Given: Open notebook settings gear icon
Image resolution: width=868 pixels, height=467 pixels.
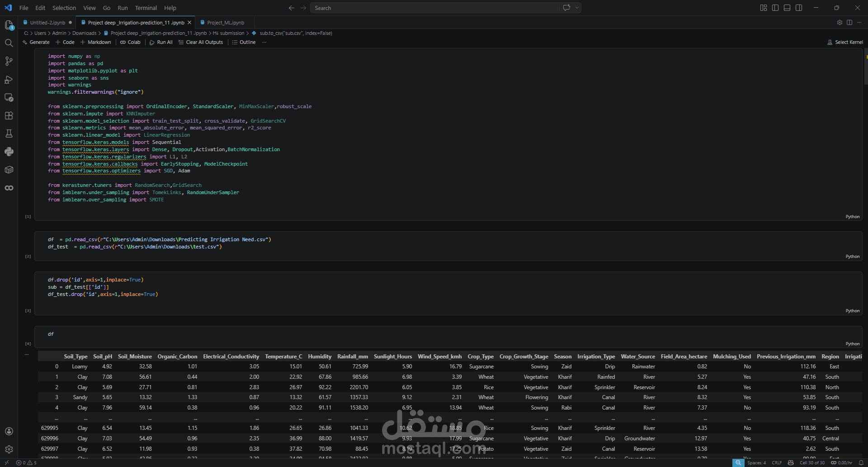Looking at the screenshot, I should (840, 22).
